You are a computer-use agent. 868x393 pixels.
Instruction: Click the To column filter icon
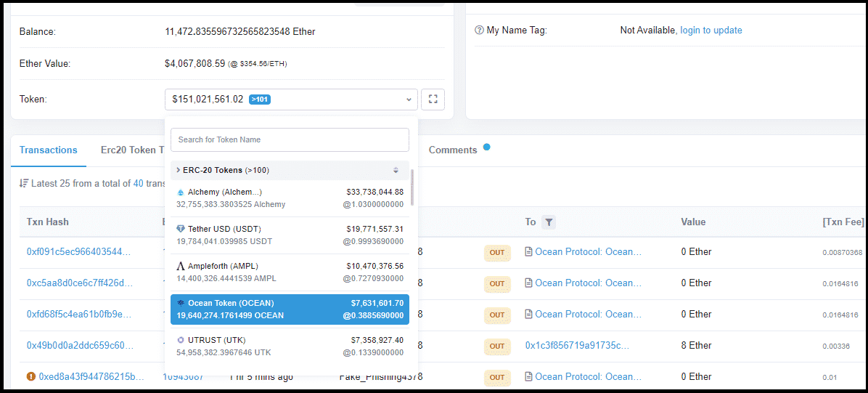click(x=548, y=222)
